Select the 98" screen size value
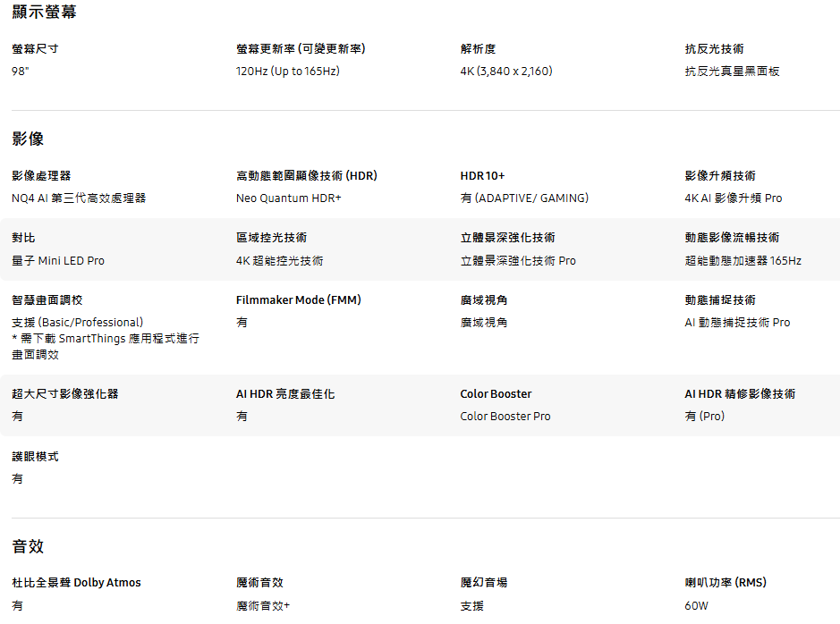 click(x=21, y=72)
